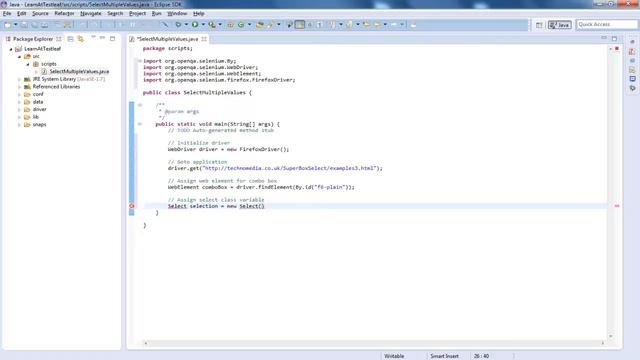Open the New dropdown arrow
The image size is (640, 360).
[16, 24]
